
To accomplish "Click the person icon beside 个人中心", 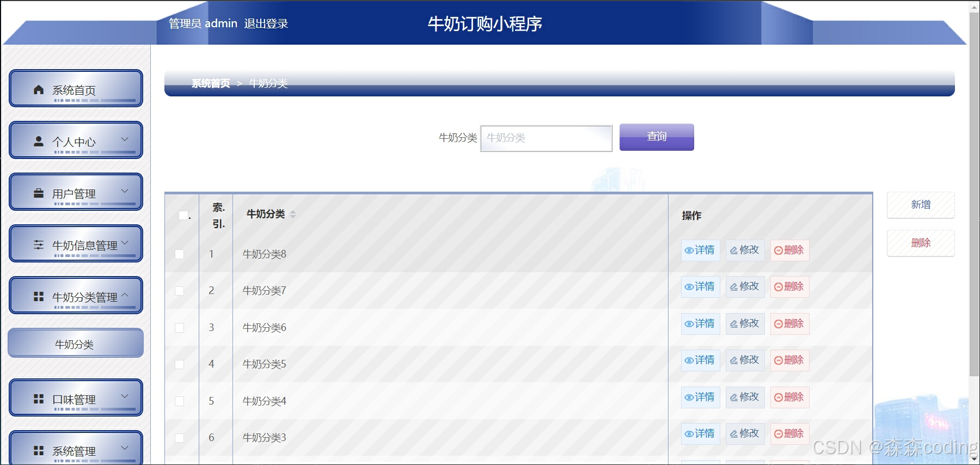I will pos(39,141).
